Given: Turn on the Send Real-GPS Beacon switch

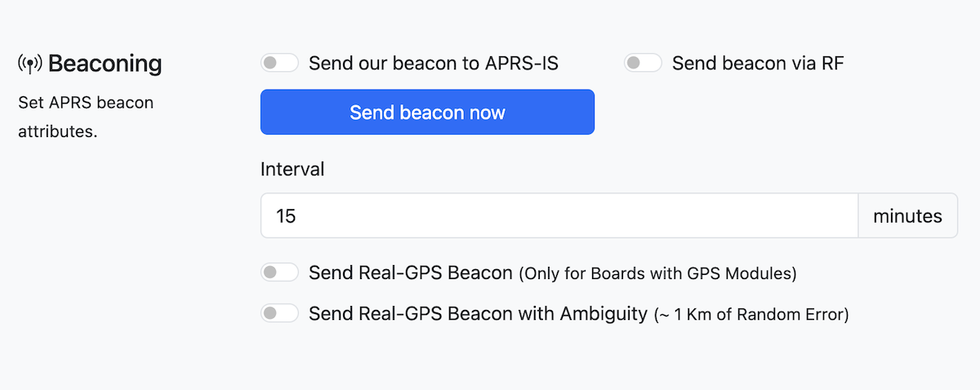Looking at the screenshot, I should [279, 273].
